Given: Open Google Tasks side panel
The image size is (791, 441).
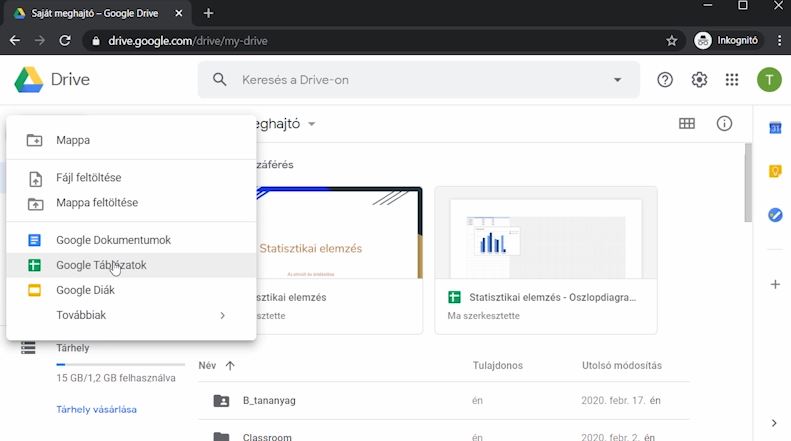Looking at the screenshot, I should click(x=775, y=215).
